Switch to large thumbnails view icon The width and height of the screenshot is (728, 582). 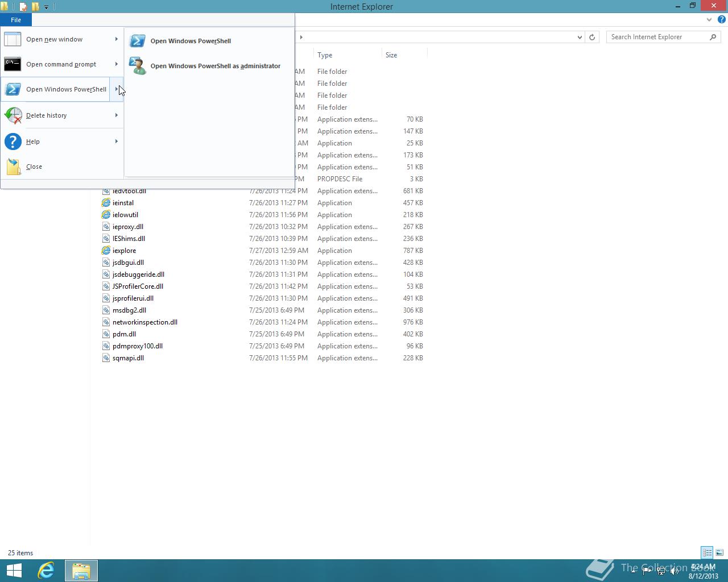[719, 552]
